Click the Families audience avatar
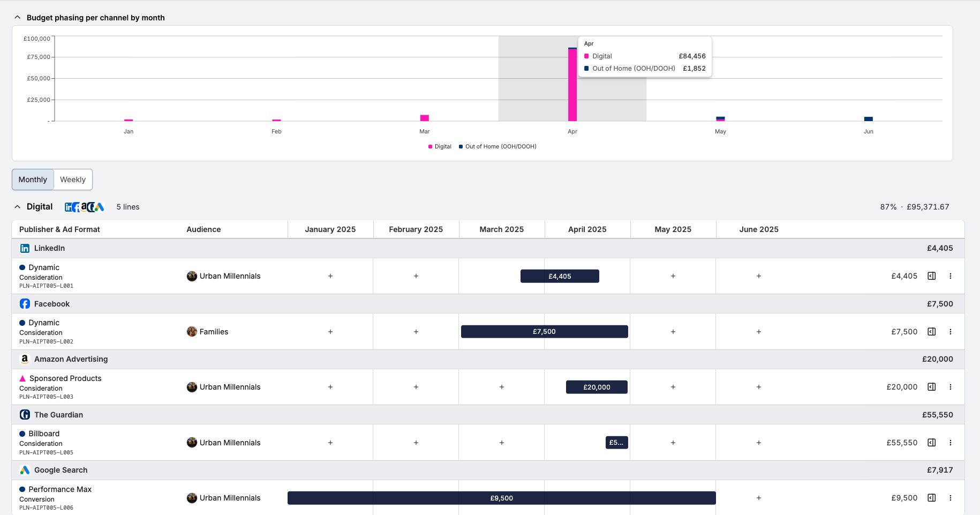 192,331
